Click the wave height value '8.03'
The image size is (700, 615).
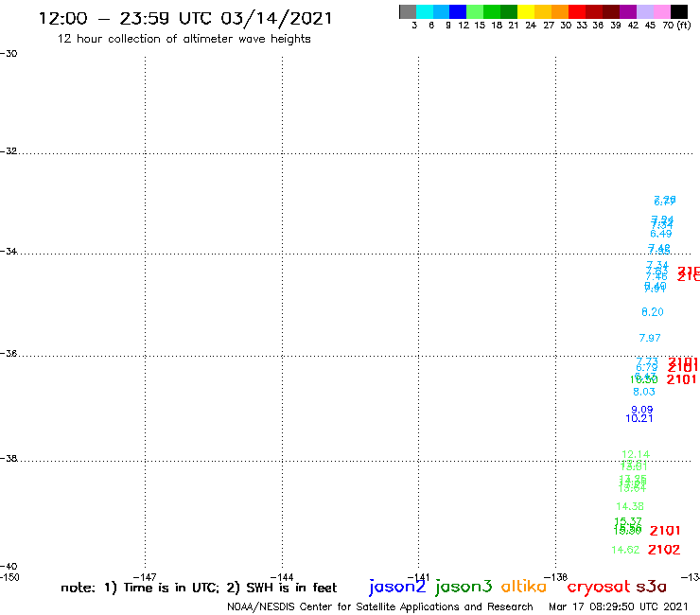click(644, 392)
